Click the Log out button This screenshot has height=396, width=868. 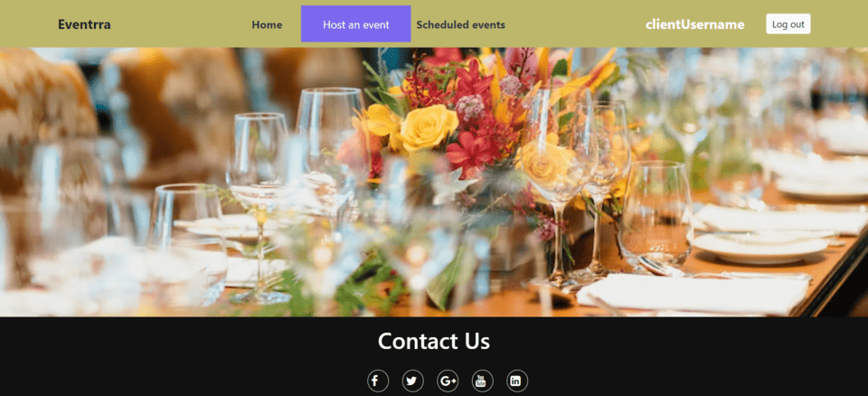[x=788, y=24]
